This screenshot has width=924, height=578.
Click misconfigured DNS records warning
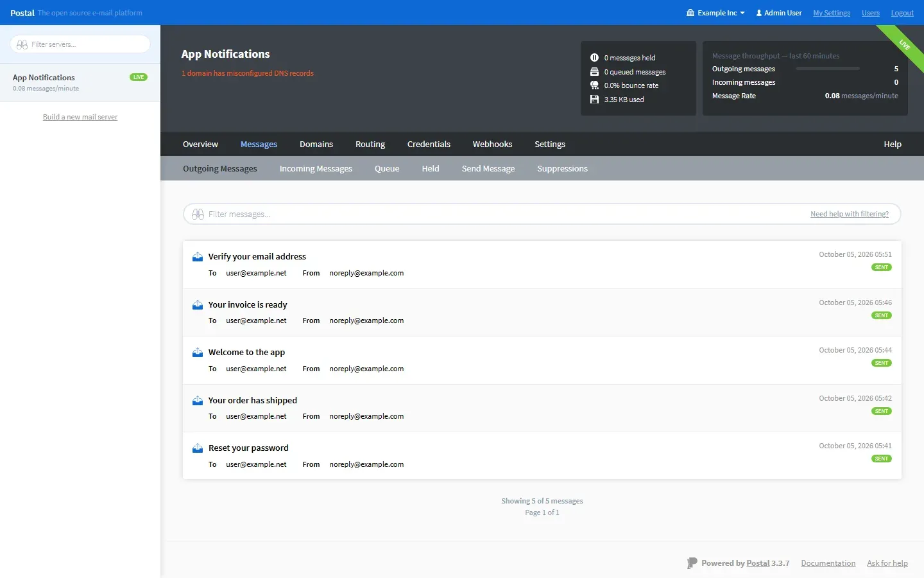pos(248,73)
